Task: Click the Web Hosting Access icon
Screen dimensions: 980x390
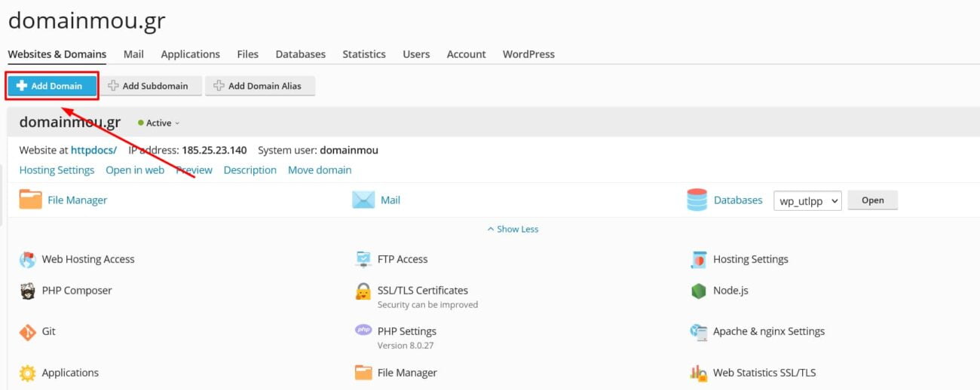Action: (28, 260)
